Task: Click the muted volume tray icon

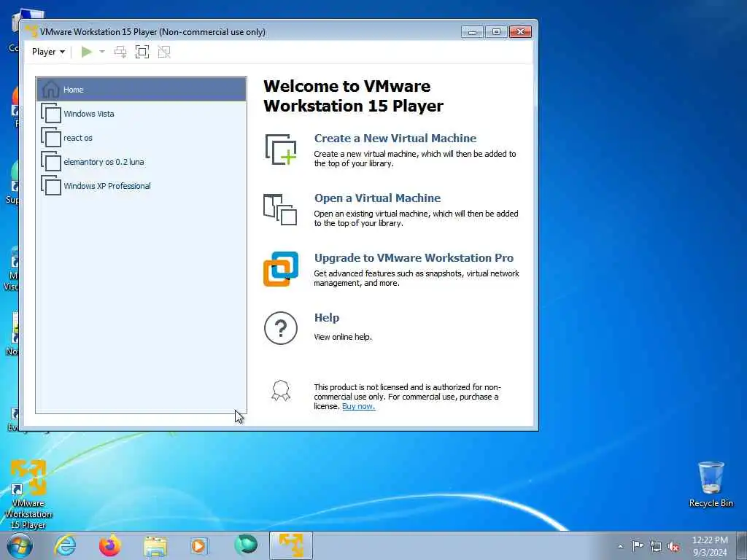Action: click(673, 546)
